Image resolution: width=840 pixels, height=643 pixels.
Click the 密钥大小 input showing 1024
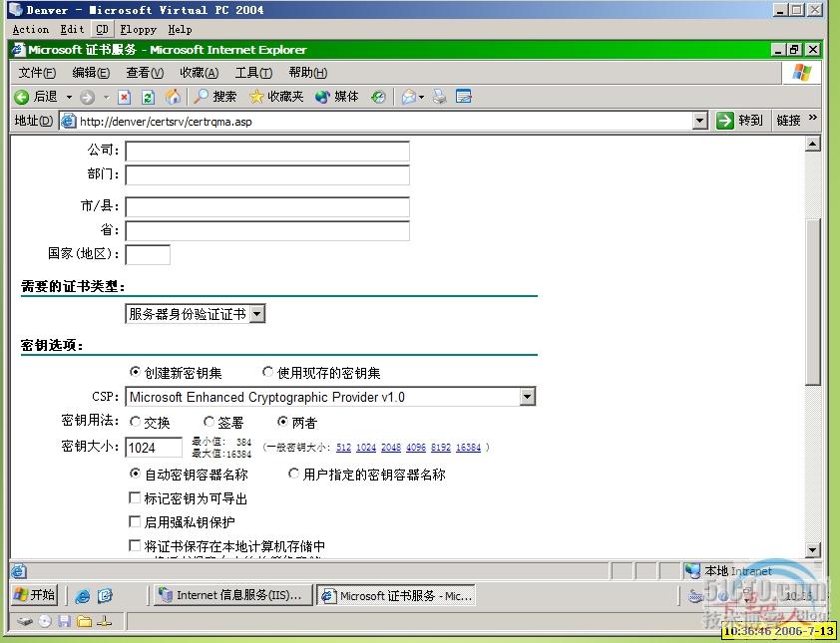point(154,447)
